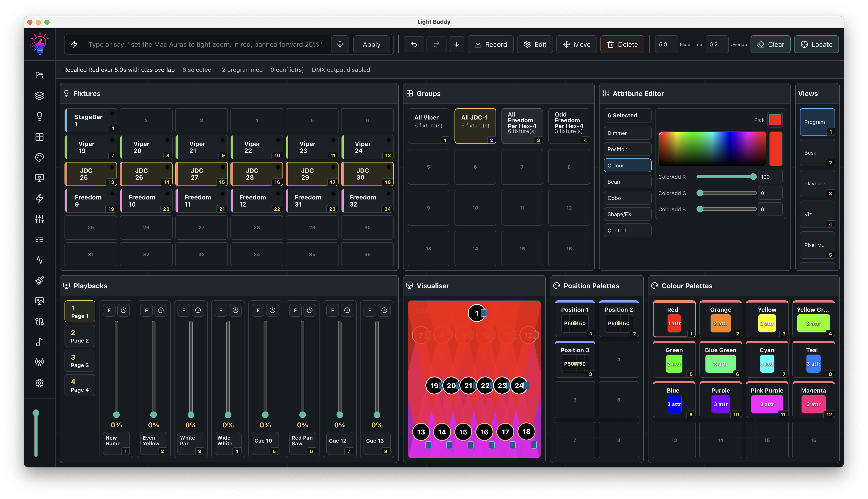This screenshot has height=499, width=868.
Task: Click the lightning icon in the command bar
Action: (74, 44)
